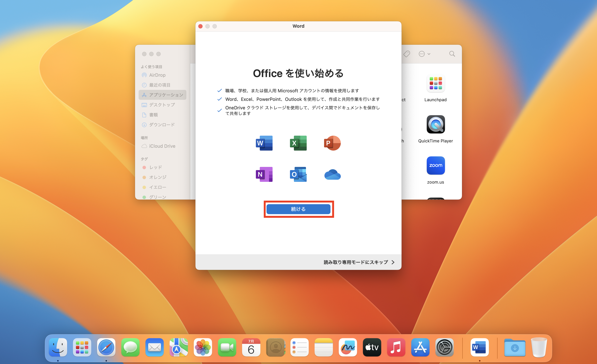Screen dimensions: 597x364
Task: Open Notes from the Dock
Action: [x=324, y=347]
